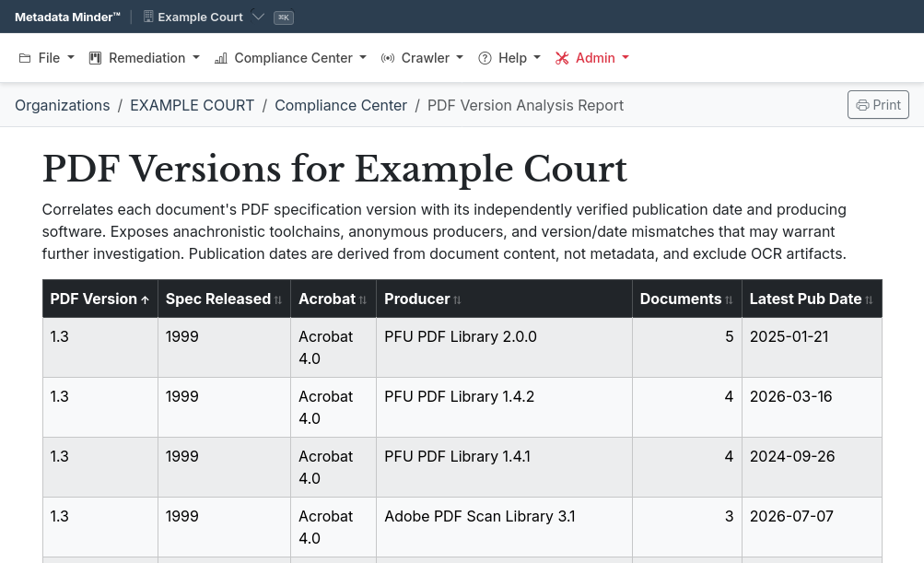Click sort arrow on PDF Version column
The width and height of the screenshot is (924, 563).
145,300
